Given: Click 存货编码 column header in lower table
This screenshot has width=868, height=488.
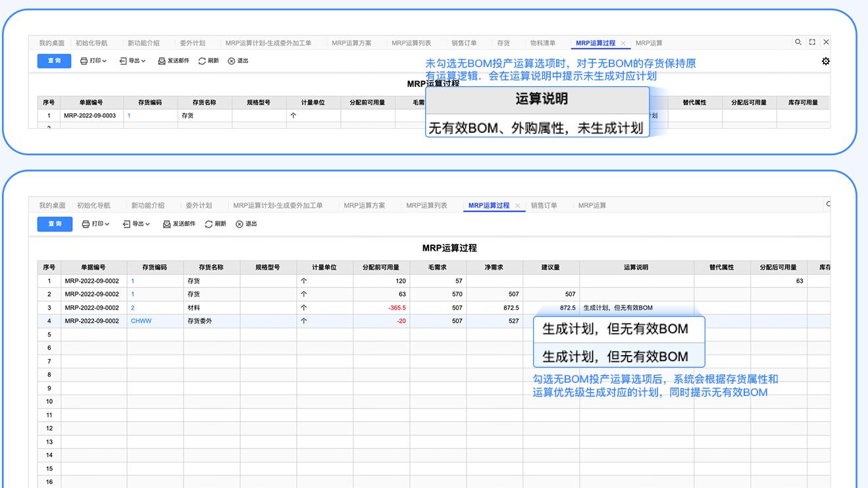Looking at the screenshot, I should 155,267.
